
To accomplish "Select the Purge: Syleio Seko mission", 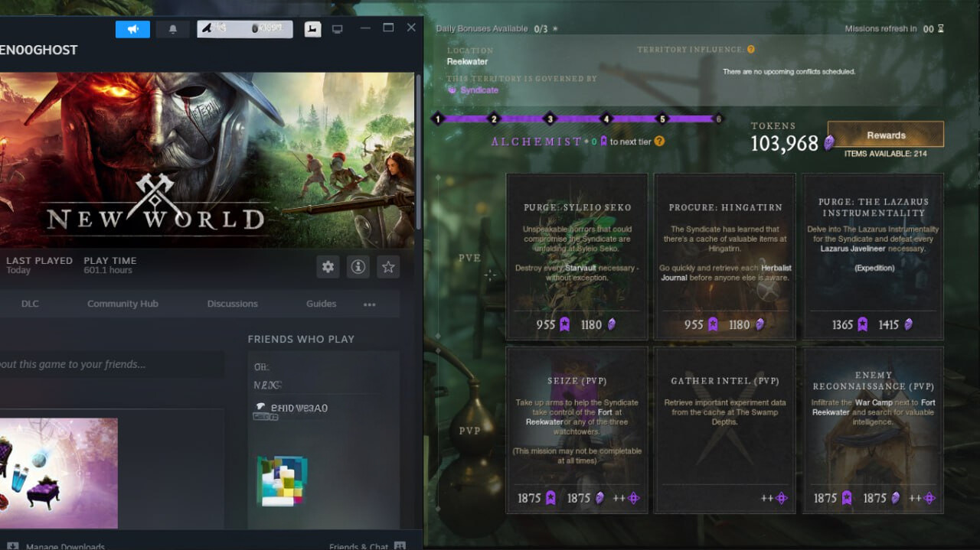I will (x=577, y=256).
